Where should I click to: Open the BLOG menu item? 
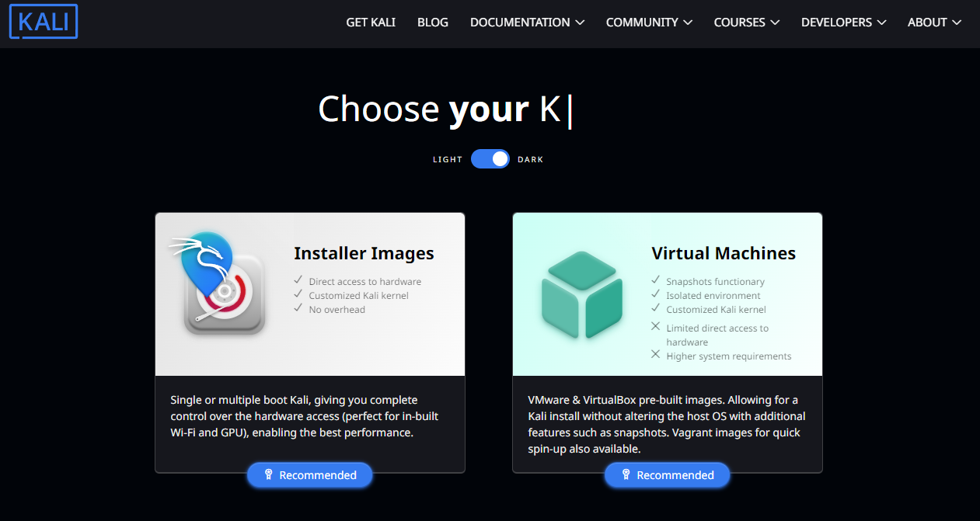(433, 23)
